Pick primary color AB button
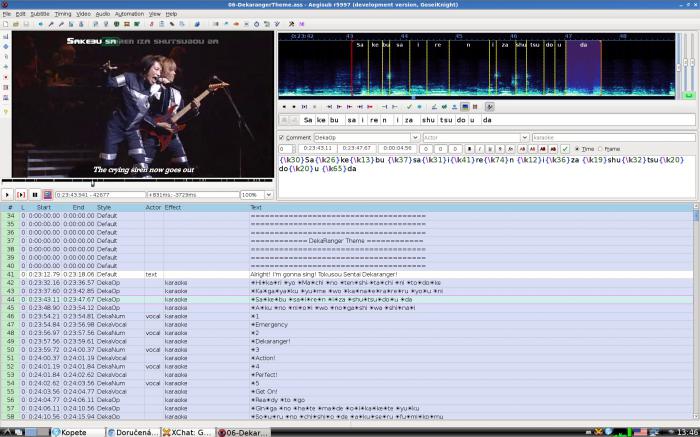The width and height of the screenshot is (700, 437). [522, 149]
